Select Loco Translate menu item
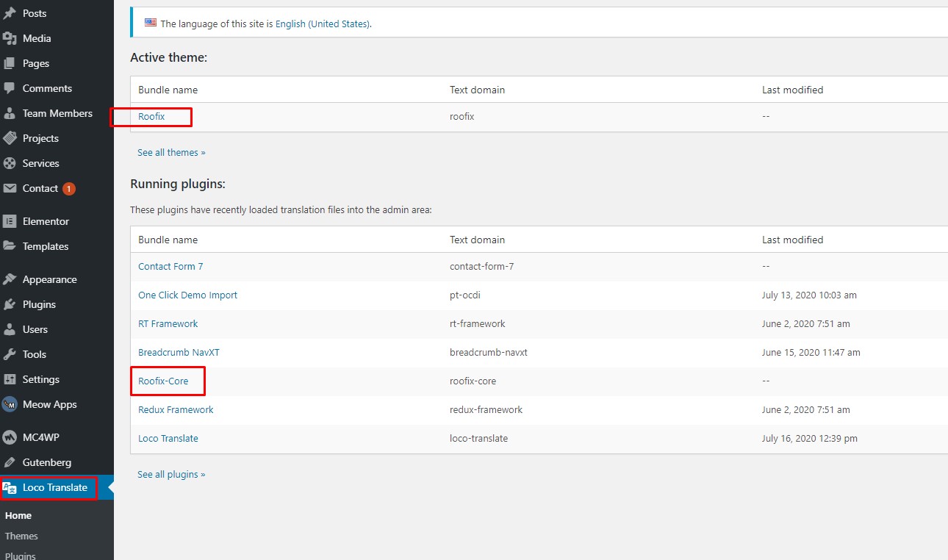This screenshot has height=560, width=948. point(57,487)
